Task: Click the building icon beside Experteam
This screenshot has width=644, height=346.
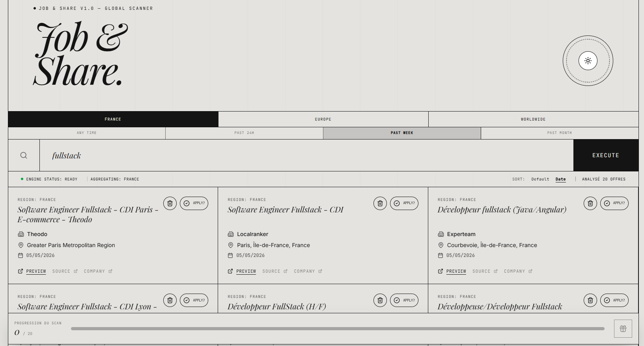Action: tap(441, 234)
